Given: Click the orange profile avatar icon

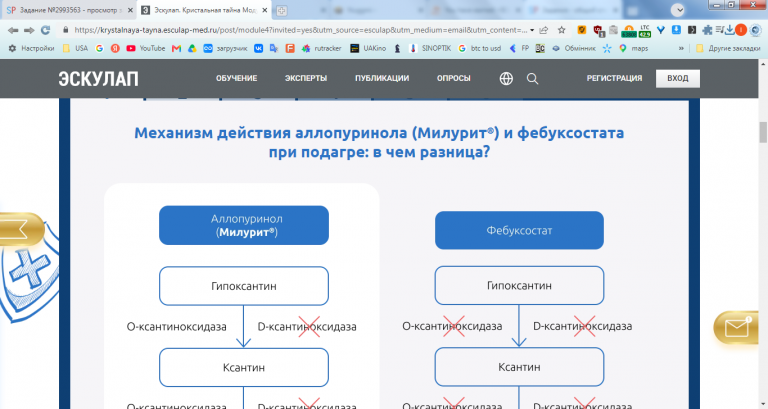Looking at the screenshot, I should 741,30.
